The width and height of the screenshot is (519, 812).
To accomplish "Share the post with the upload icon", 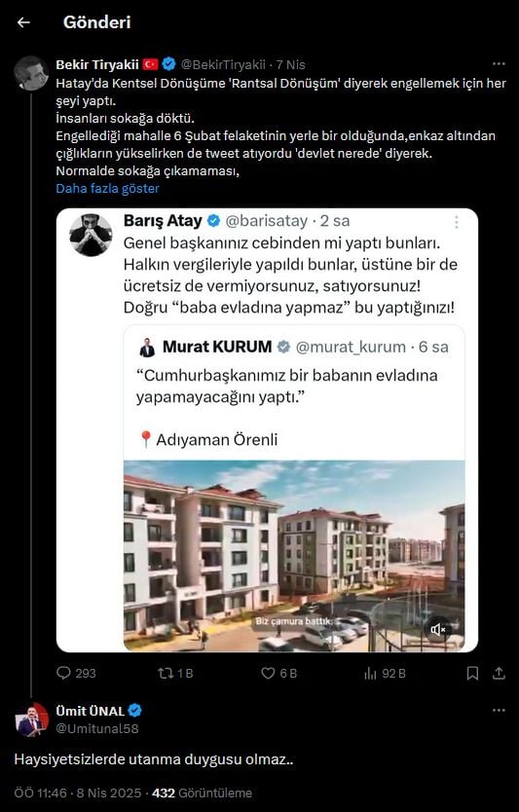I will 499,673.
